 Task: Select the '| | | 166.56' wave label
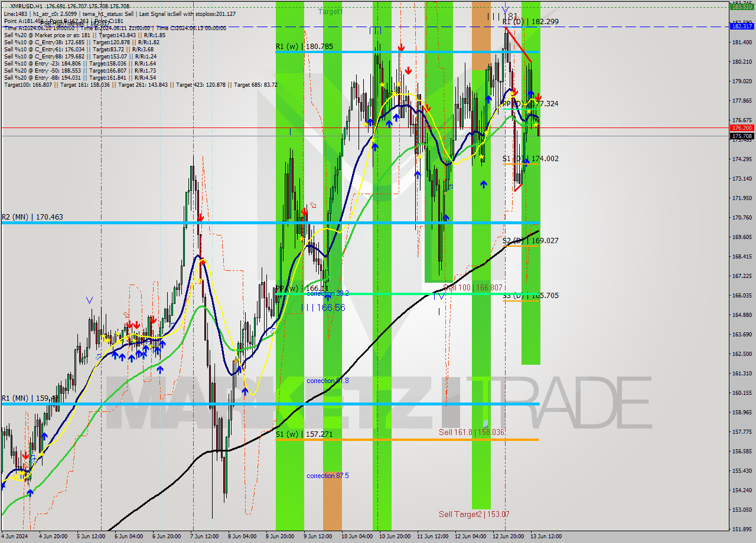coord(323,308)
